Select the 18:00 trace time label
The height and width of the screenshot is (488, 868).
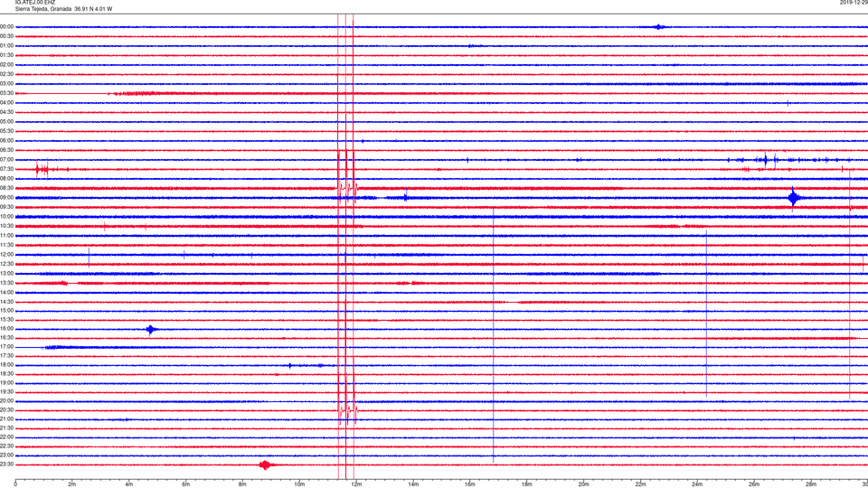tap(6, 364)
